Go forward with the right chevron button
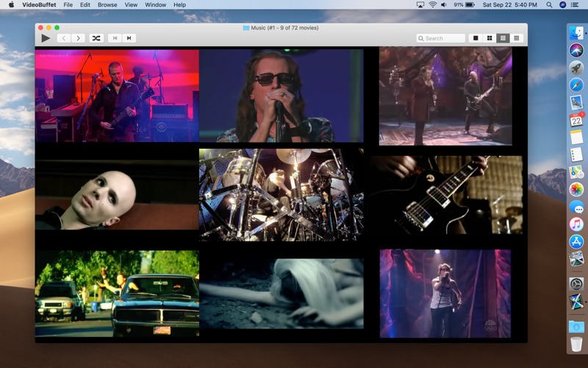 point(78,38)
